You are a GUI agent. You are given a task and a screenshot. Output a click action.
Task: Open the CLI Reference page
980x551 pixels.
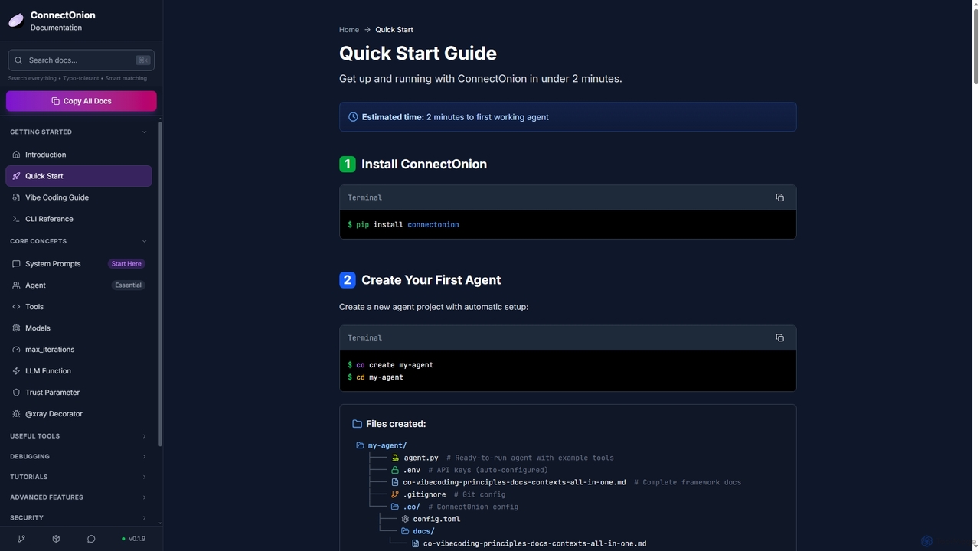pos(79,219)
